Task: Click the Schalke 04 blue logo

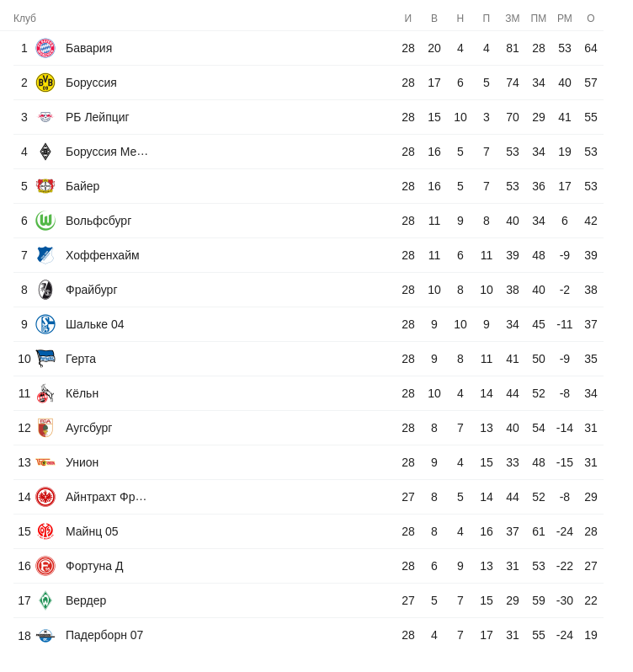Action: 45,324
